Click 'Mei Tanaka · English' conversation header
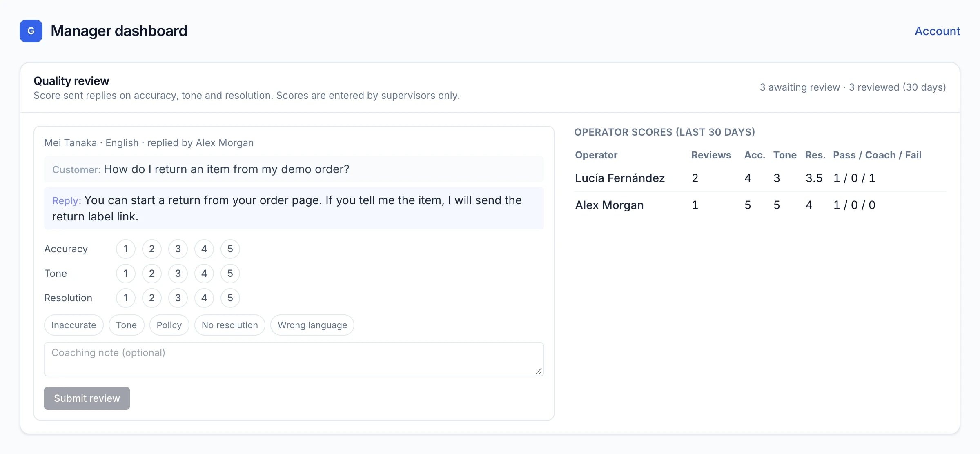Viewport: 980px width, 454px height. (x=91, y=143)
